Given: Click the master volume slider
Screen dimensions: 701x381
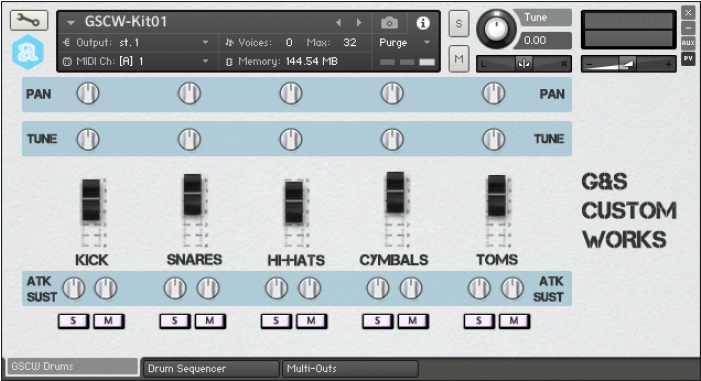Looking at the screenshot, I should pos(629,64).
